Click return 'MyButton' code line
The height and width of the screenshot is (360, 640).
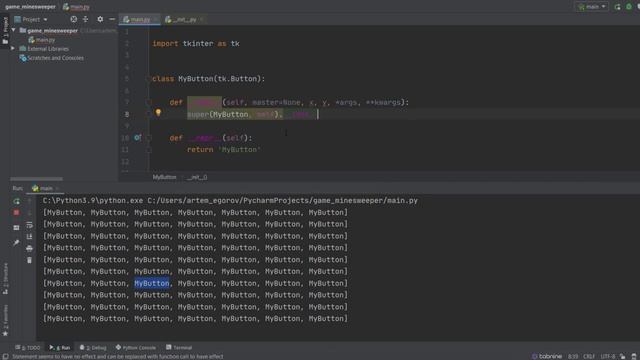[224, 150]
